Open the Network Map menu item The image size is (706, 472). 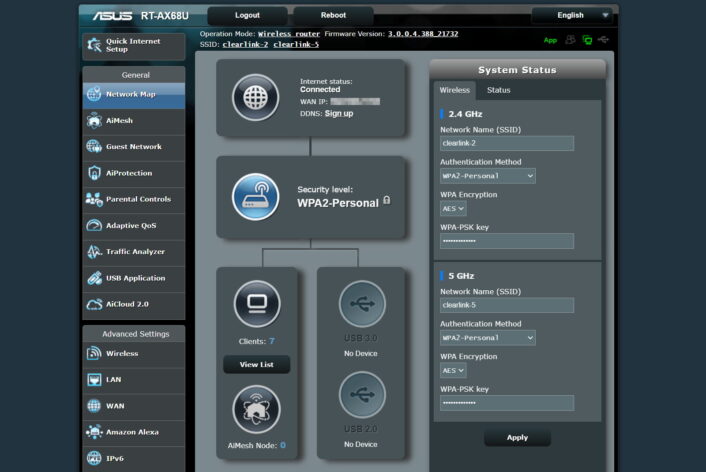point(134,95)
